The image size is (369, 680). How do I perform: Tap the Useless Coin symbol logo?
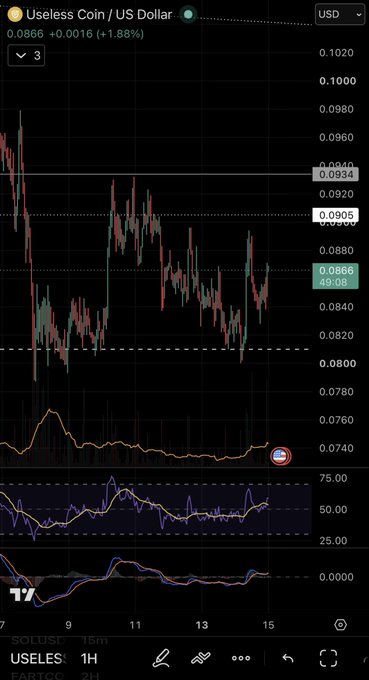tap(16, 14)
